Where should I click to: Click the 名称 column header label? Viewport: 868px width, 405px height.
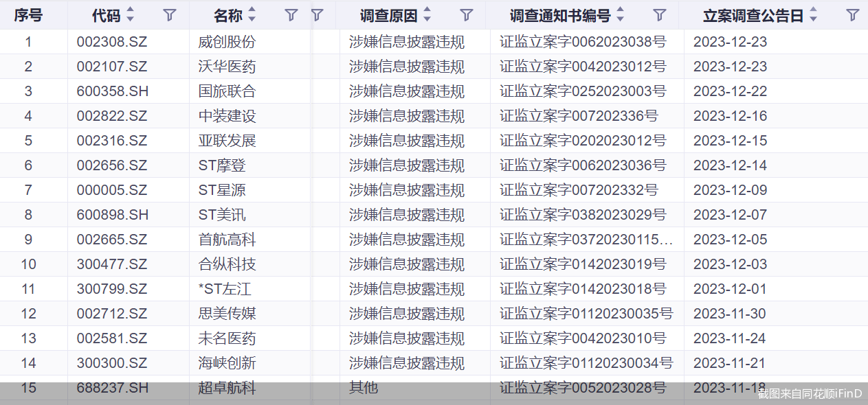(x=227, y=15)
